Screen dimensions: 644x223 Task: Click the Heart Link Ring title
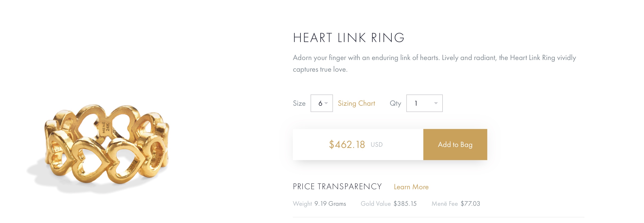pos(348,38)
